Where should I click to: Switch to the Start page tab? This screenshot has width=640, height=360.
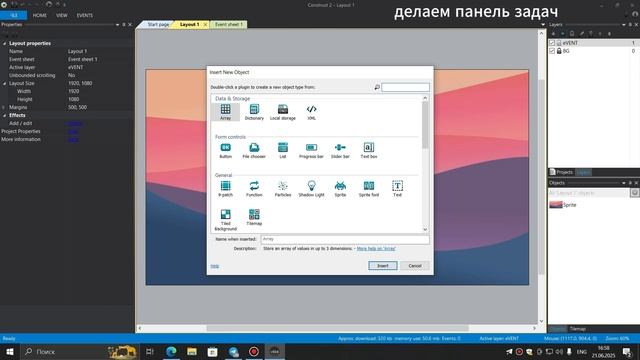[157, 24]
